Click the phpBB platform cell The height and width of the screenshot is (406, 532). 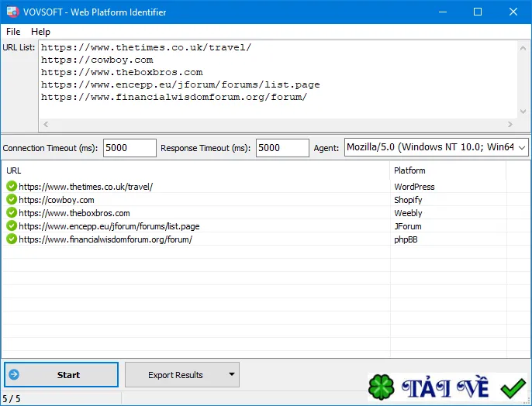click(406, 239)
